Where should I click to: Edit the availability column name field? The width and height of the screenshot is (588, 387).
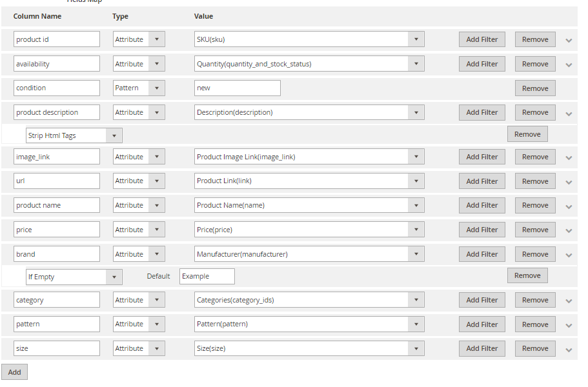click(57, 64)
